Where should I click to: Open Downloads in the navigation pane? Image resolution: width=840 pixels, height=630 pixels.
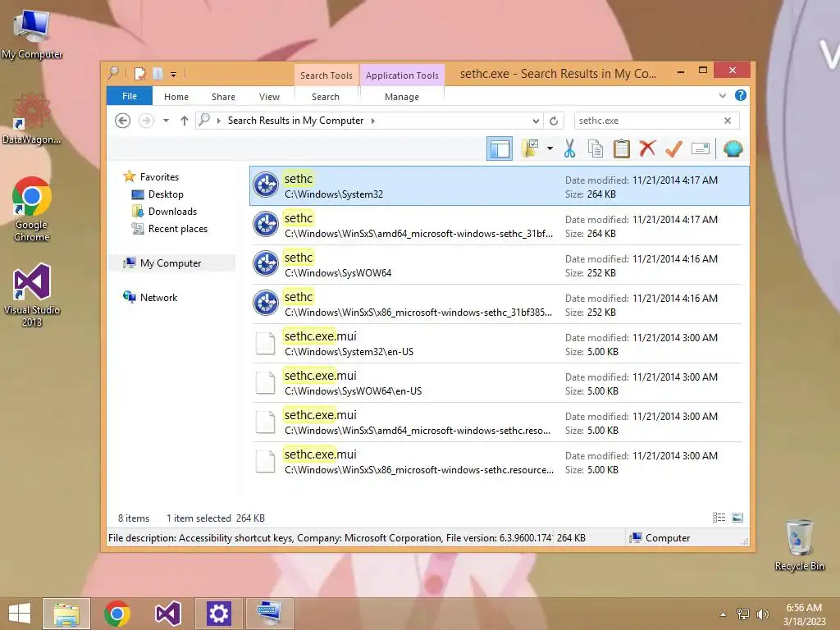[172, 212]
